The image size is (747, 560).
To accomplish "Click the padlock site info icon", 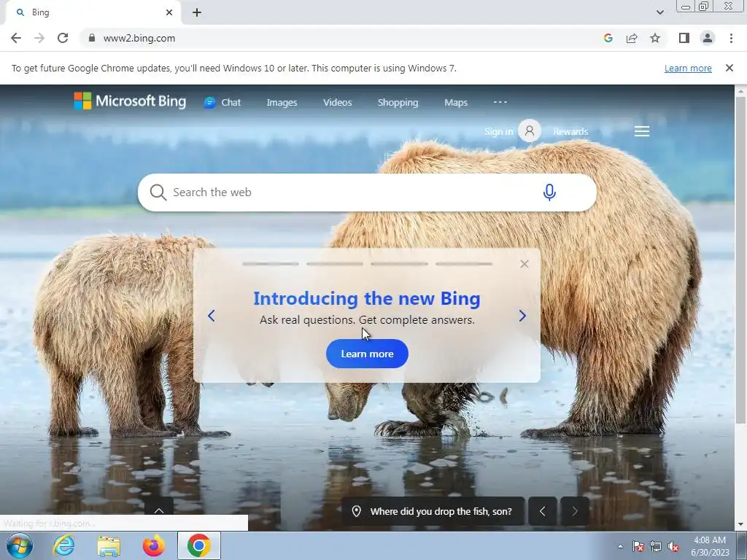I will 92,38.
